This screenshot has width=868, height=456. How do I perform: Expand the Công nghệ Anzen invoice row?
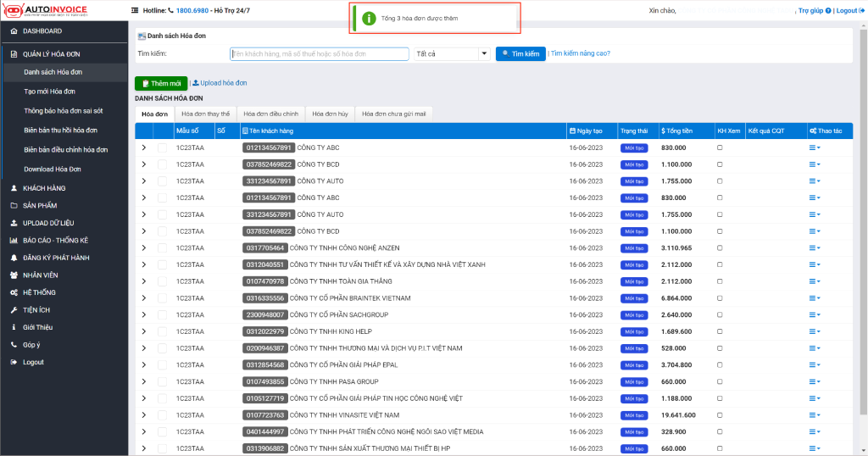click(144, 248)
